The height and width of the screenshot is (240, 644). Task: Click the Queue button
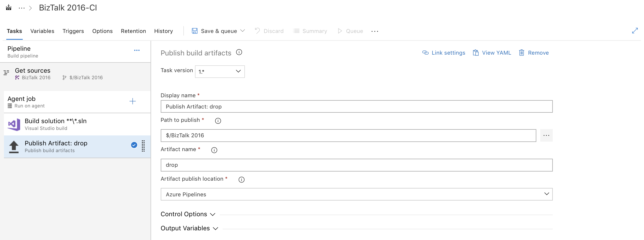tap(350, 31)
